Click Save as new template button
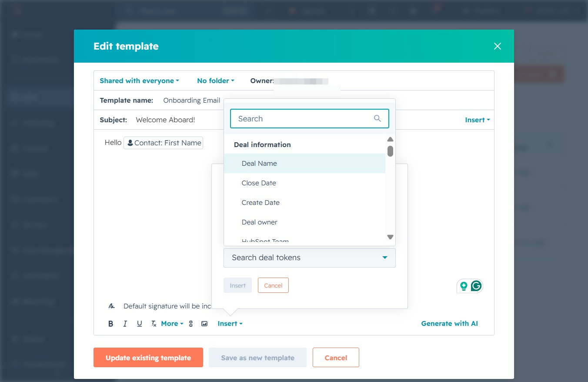 257,358
